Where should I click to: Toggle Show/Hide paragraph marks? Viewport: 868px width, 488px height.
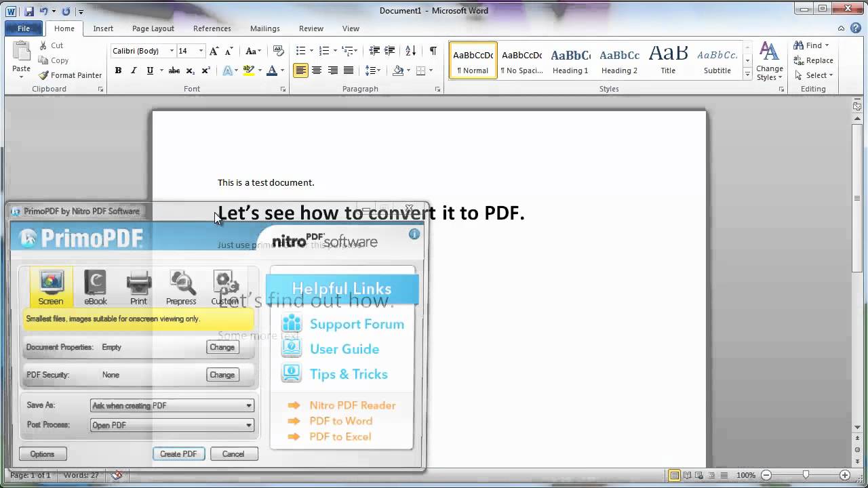pyautogui.click(x=433, y=51)
